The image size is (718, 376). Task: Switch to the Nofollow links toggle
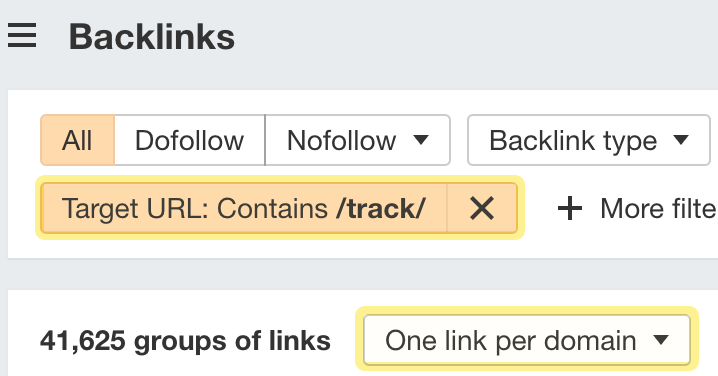tap(341, 140)
